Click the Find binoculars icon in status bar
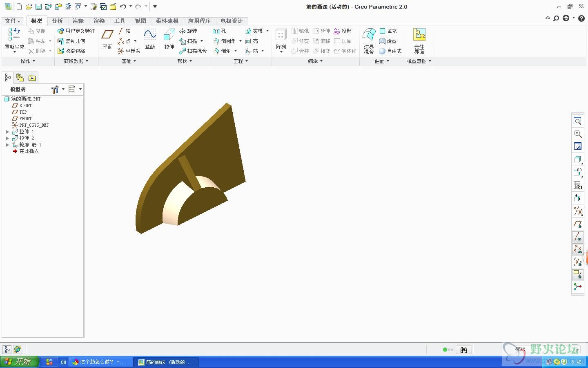Viewport: 588px width, 368px height. click(x=463, y=350)
